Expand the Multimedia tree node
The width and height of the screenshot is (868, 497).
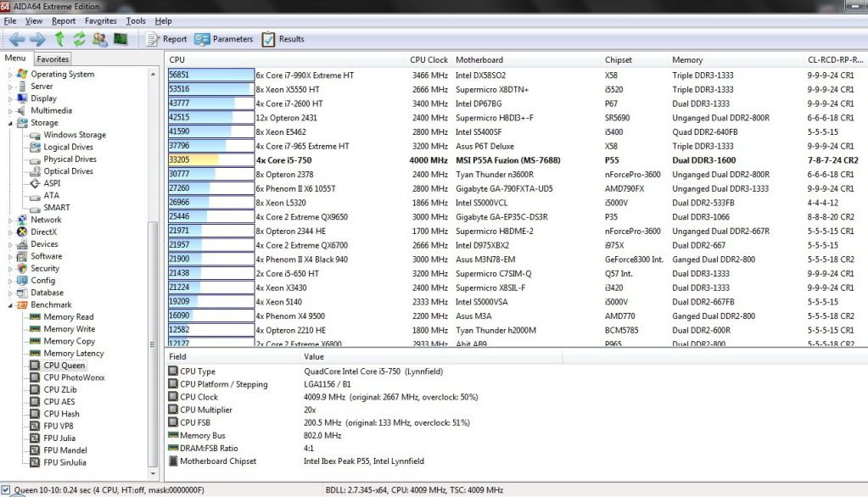pos(10,111)
